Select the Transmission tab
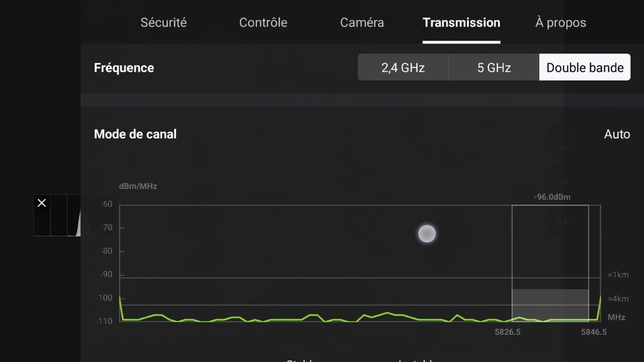The height and width of the screenshot is (362, 644). point(462,23)
